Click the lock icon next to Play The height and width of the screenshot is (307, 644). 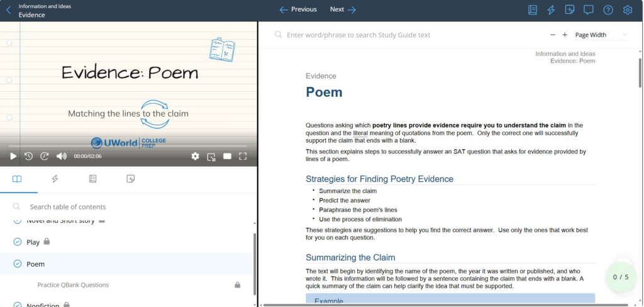(x=47, y=241)
